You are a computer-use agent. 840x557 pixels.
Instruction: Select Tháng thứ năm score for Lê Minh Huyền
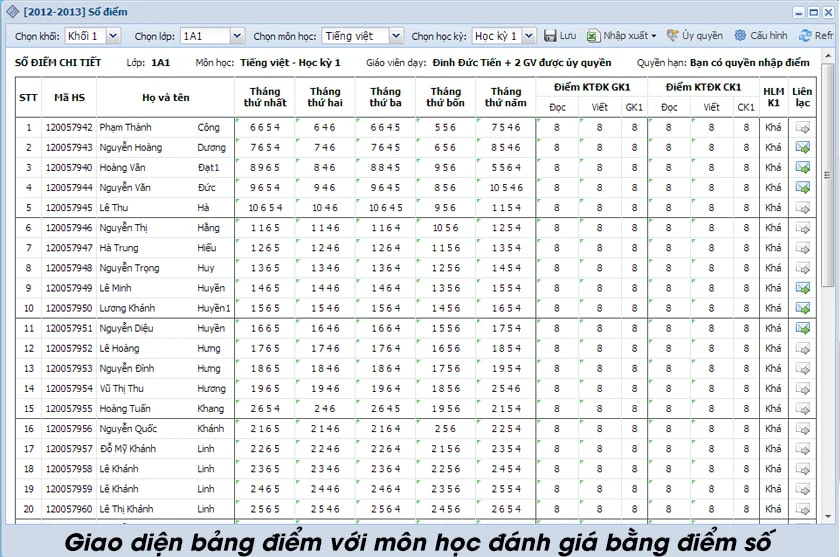(506, 288)
